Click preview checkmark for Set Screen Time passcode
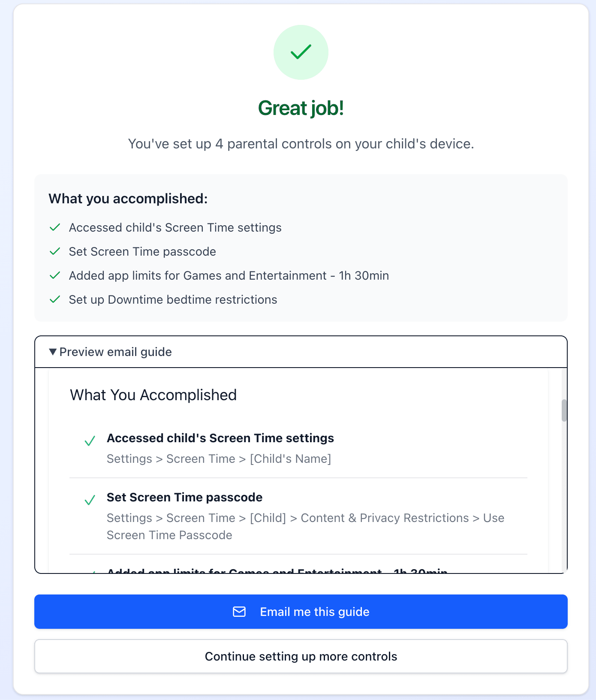 point(90,500)
